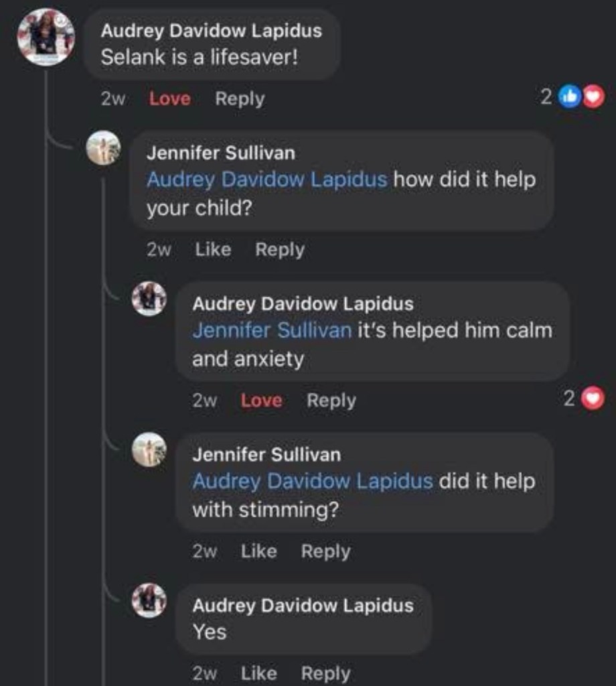Open Jennifer's avatar beside "how did it help your child?"
This screenshot has width=616, height=686.
point(103,148)
